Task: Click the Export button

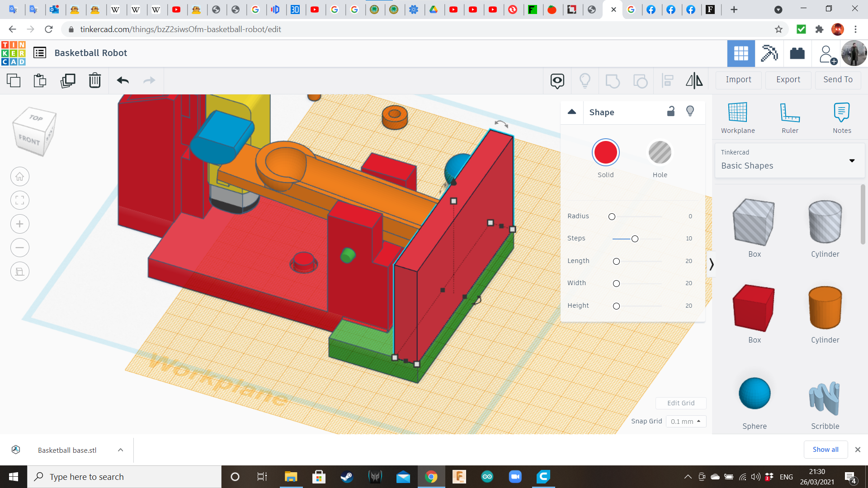Action: point(788,80)
